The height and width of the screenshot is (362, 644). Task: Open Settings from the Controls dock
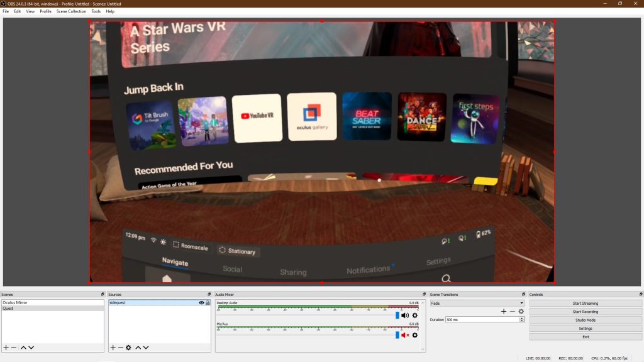click(586, 328)
